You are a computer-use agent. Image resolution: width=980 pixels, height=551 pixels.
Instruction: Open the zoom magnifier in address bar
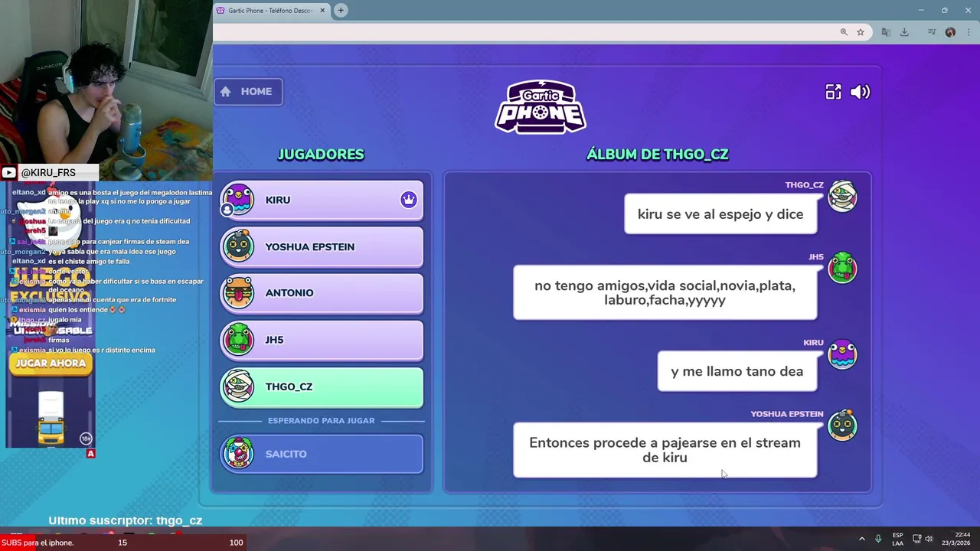[844, 32]
